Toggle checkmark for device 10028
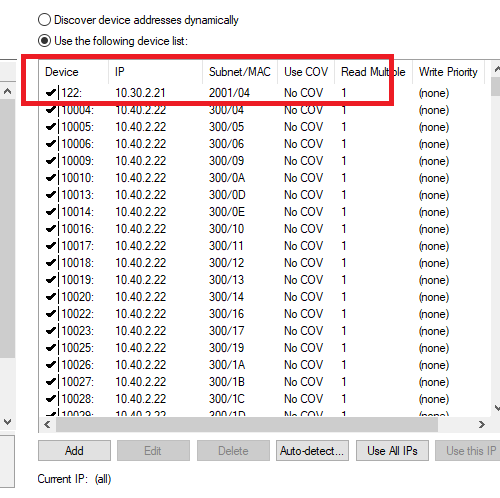 pyautogui.click(x=51, y=398)
